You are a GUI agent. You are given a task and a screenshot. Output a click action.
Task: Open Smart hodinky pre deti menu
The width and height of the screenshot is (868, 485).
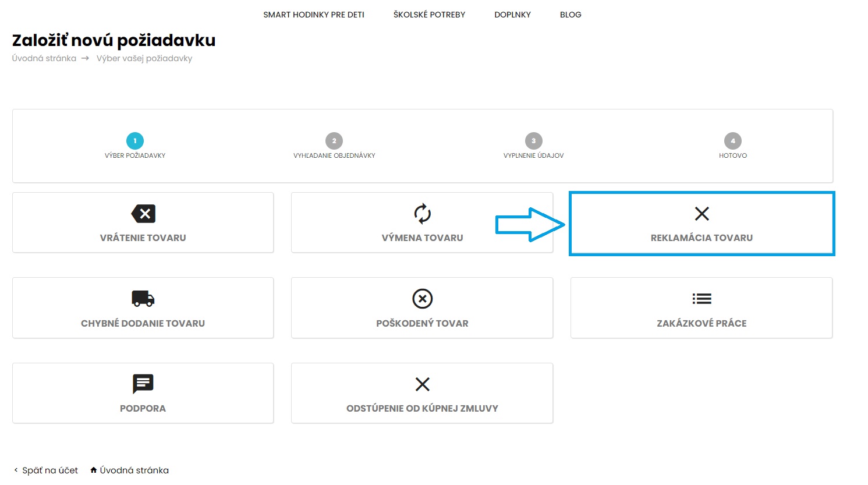(x=314, y=15)
